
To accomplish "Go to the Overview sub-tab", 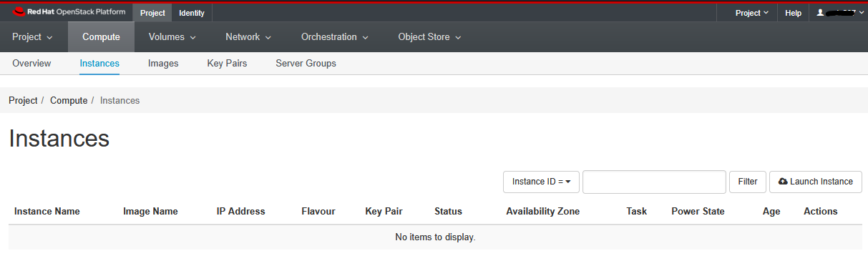I will [x=31, y=63].
